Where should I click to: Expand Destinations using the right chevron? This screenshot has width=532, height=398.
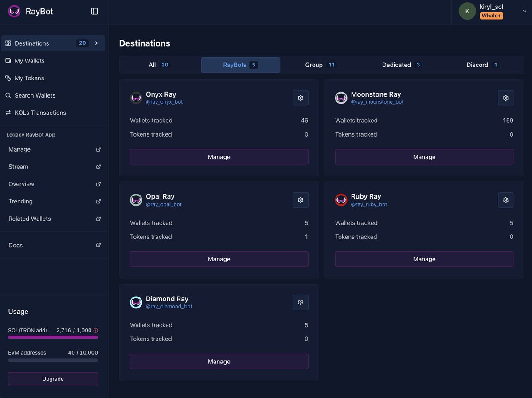(96, 43)
